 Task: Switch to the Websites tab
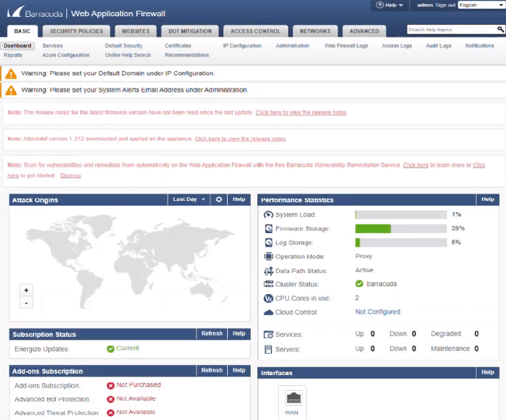pos(135,31)
